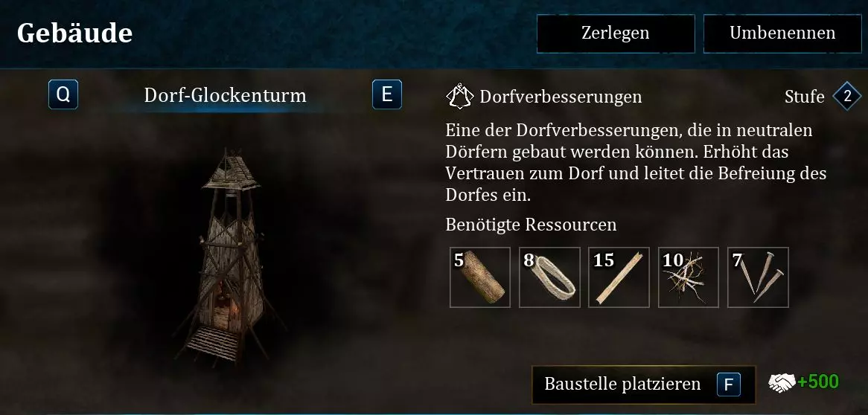The height and width of the screenshot is (415, 868).
Task: Click the Benötigte Ressourcen label
Action: 531,225
